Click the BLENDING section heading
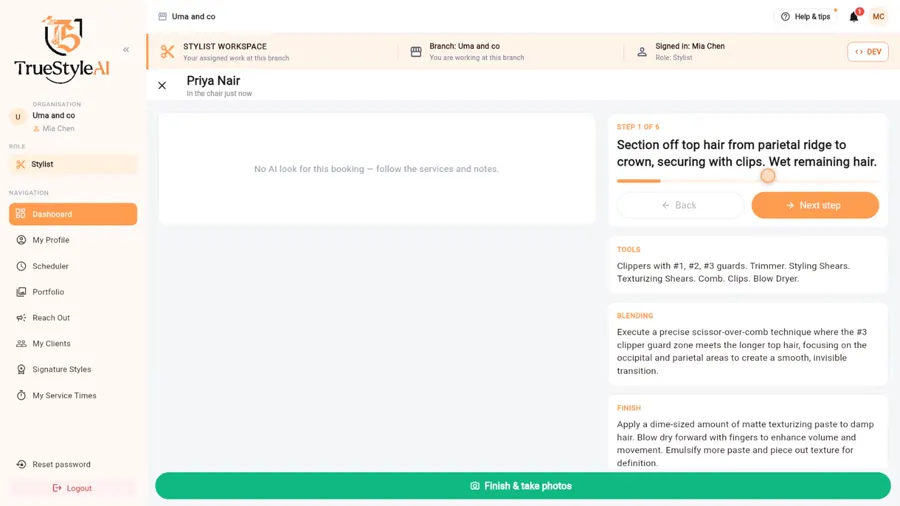The image size is (900, 506). click(x=635, y=316)
